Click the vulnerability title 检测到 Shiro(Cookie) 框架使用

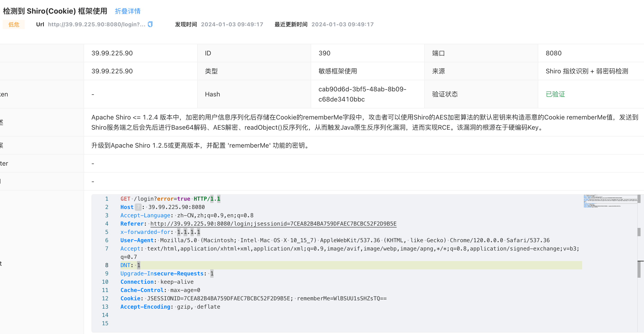(55, 11)
